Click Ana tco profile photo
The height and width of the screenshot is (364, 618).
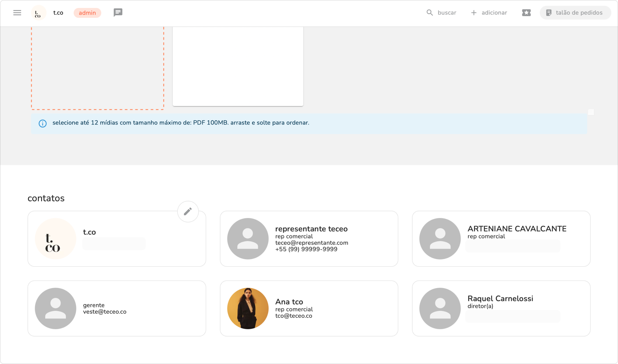click(248, 308)
